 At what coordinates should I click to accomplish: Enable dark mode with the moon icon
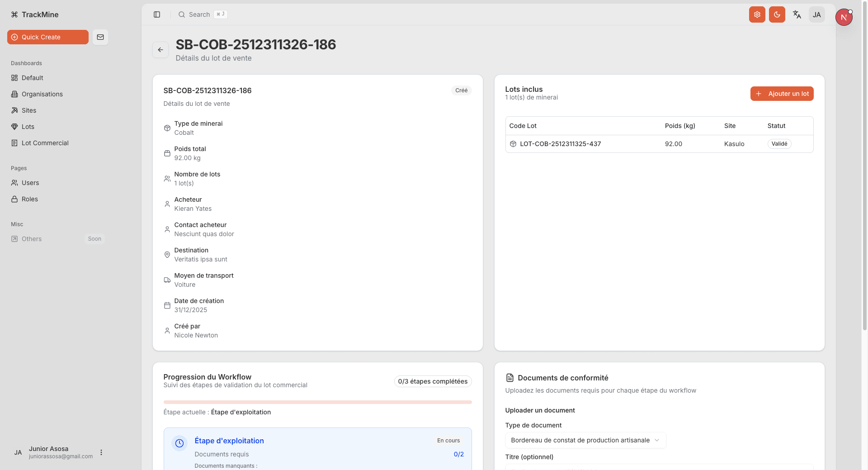click(x=777, y=14)
